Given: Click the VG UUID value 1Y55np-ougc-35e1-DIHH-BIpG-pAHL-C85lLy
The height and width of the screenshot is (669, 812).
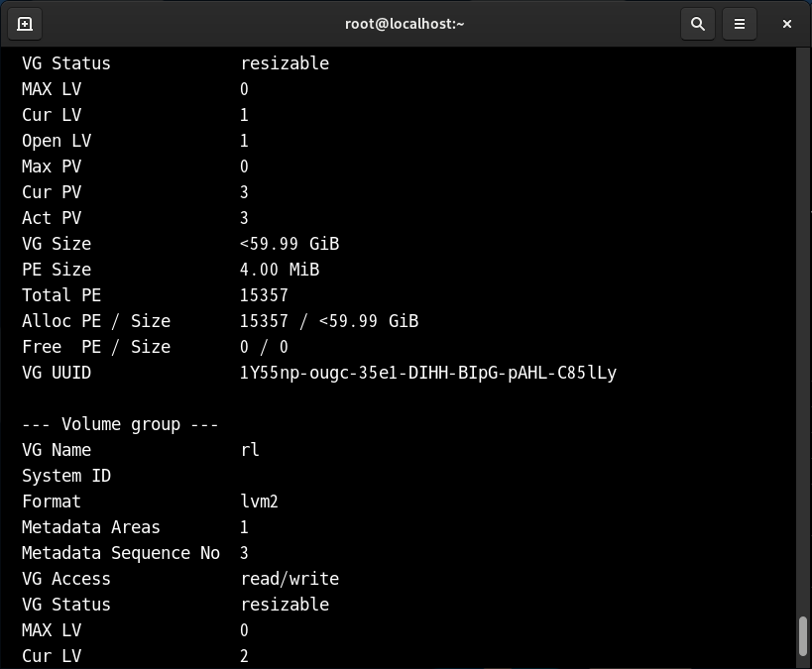Looking at the screenshot, I should click(428, 374).
